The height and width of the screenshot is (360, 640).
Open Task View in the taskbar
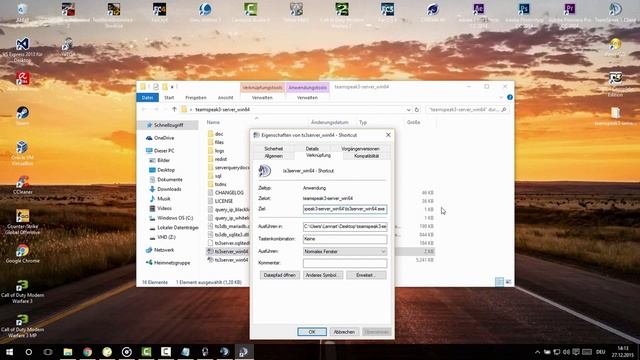pos(48,352)
